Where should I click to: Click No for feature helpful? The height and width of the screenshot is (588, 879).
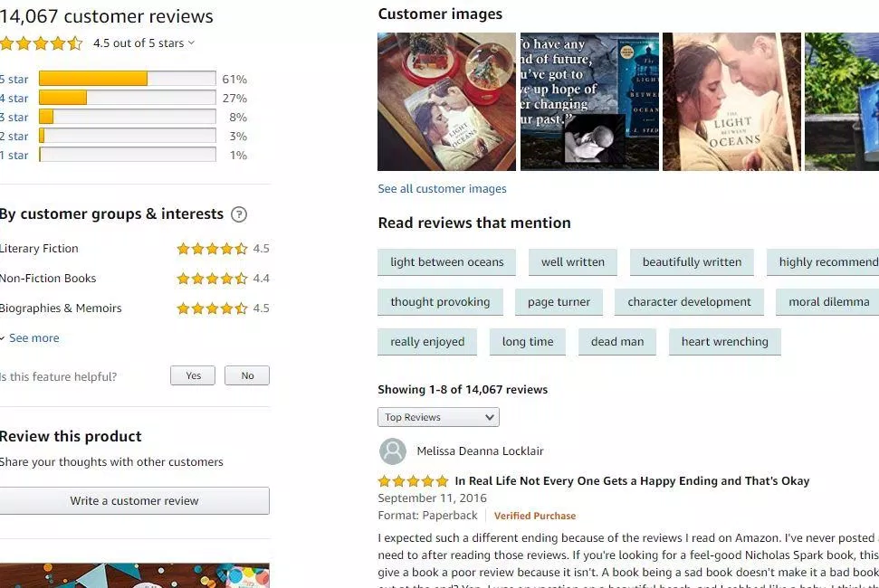pyautogui.click(x=247, y=375)
